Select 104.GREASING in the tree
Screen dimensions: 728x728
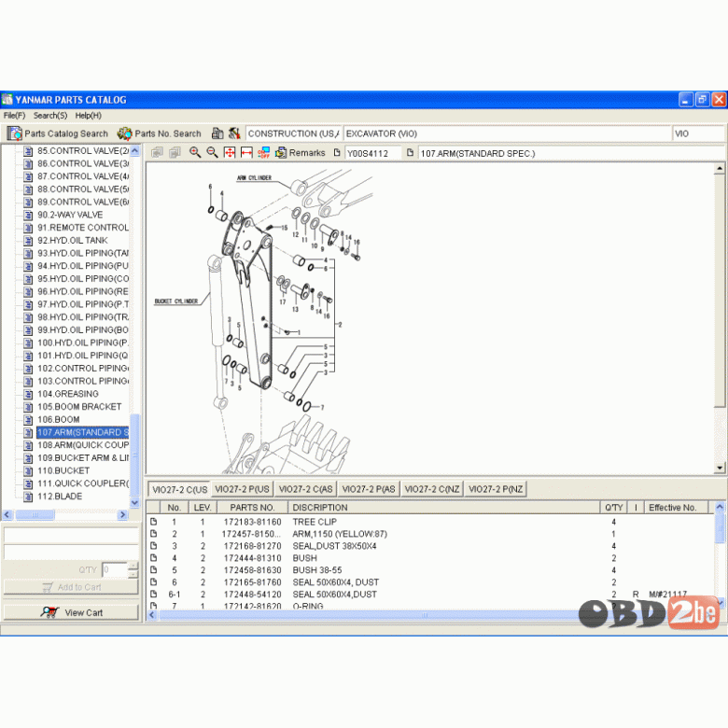68,394
